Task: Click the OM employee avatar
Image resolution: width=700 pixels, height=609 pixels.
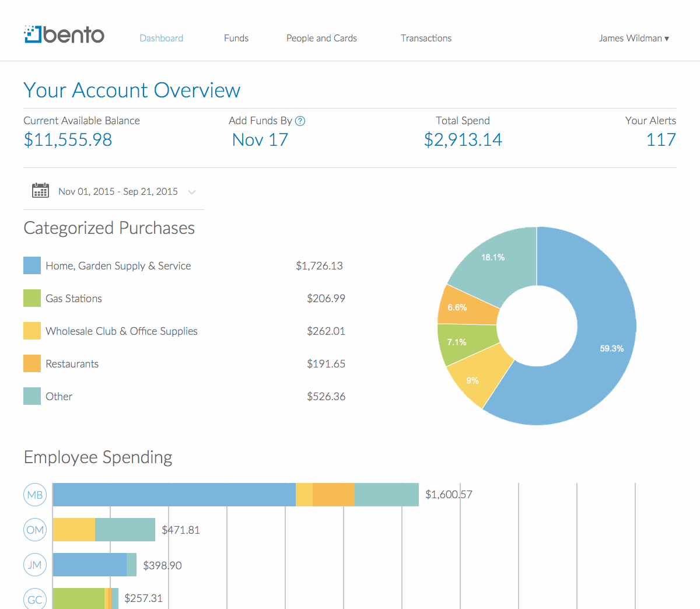Action: coord(35,530)
